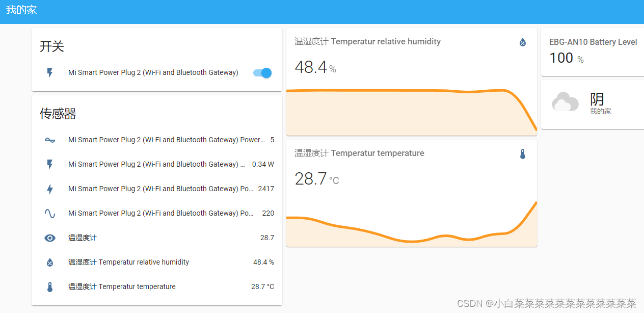Click the flash icon beside the plug switch
The height and width of the screenshot is (313, 644).
[50, 73]
